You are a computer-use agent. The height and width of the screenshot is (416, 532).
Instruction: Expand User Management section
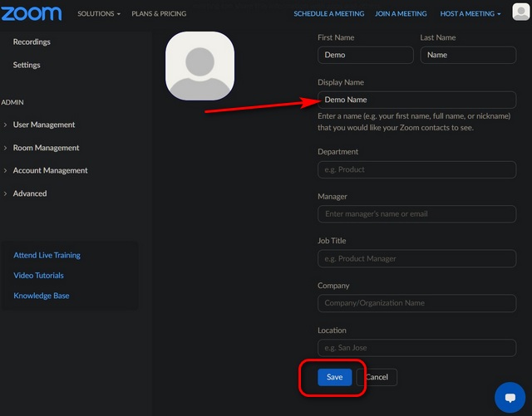pyautogui.click(x=44, y=125)
